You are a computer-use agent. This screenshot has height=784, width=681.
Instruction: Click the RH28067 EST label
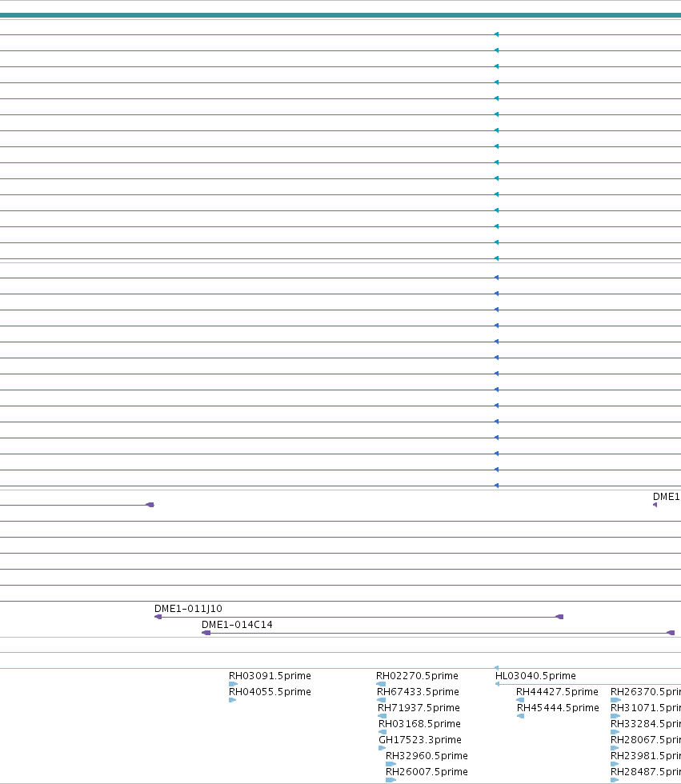[x=646, y=740]
